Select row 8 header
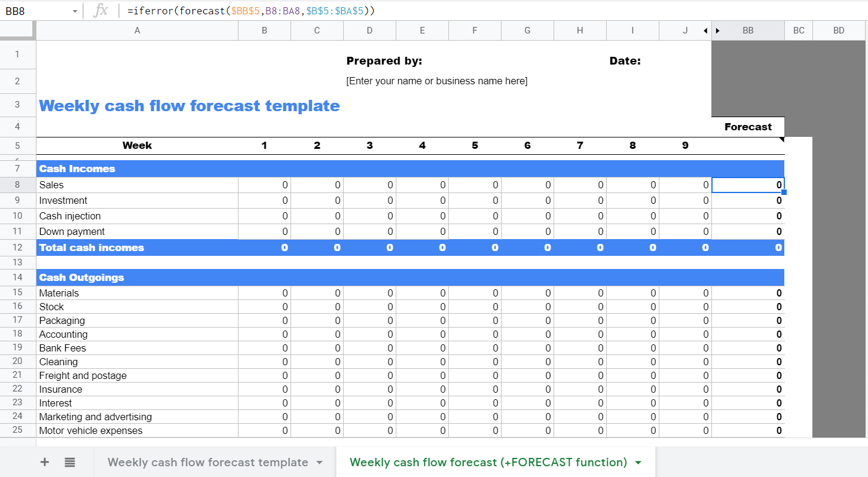The width and height of the screenshot is (868, 477). pyautogui.click(x=17, y=185)
